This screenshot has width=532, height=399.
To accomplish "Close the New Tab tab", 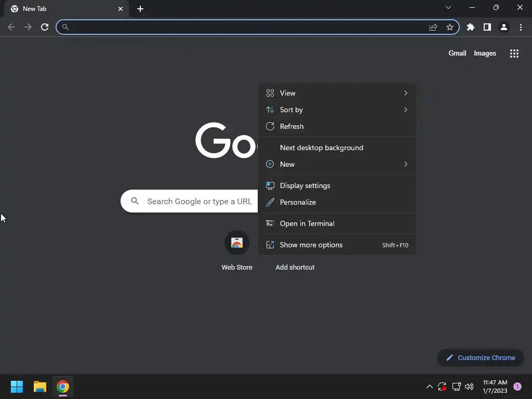I will [121, 9].
